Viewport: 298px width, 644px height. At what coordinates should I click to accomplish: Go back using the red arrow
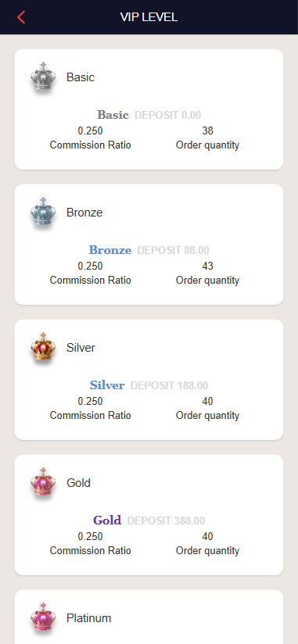tap(21, 17)
